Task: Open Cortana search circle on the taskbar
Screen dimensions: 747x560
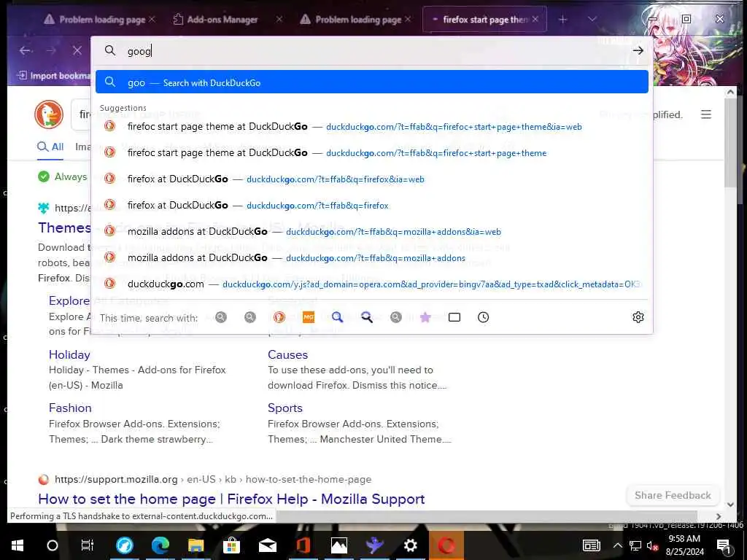Action: point(53,545)
